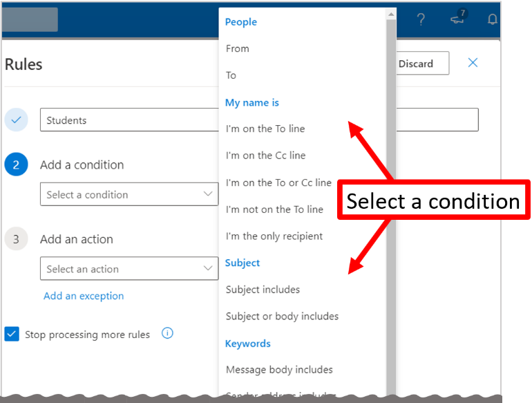
Task: Click the Add an exception link
Action: [84, 296]
